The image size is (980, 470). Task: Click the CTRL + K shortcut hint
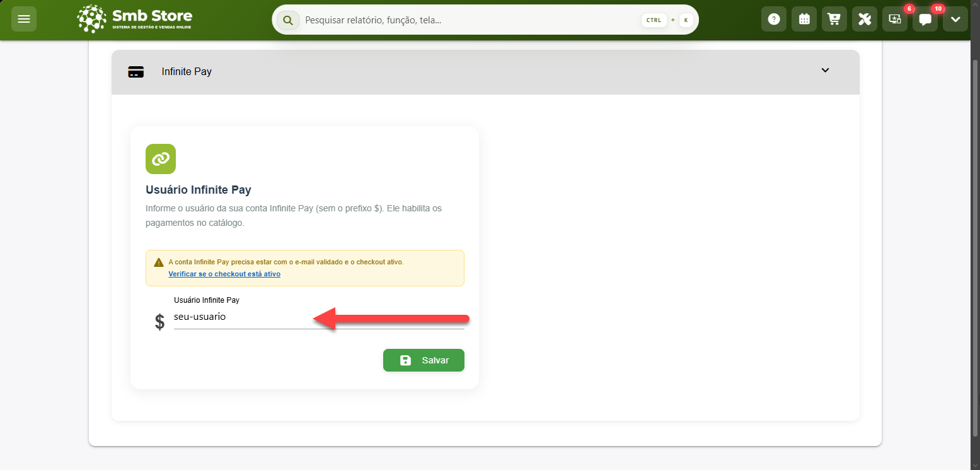point(667,20)
